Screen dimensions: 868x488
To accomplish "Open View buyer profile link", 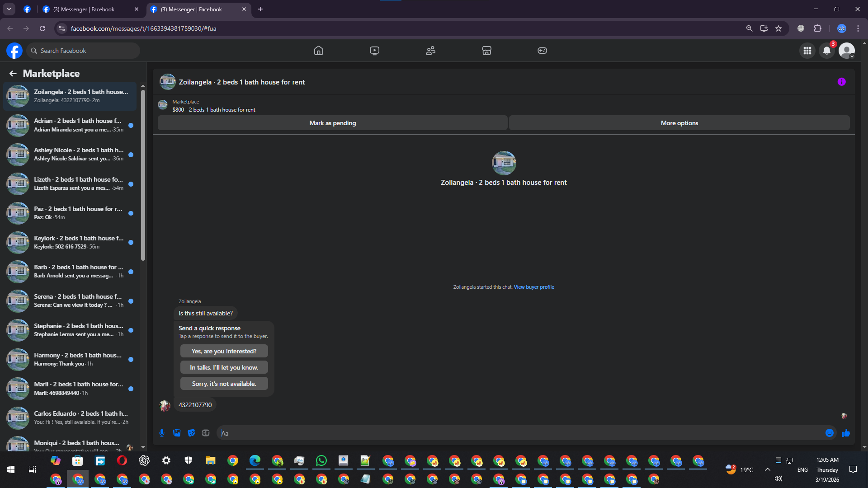I will click(x=534, y=287).
